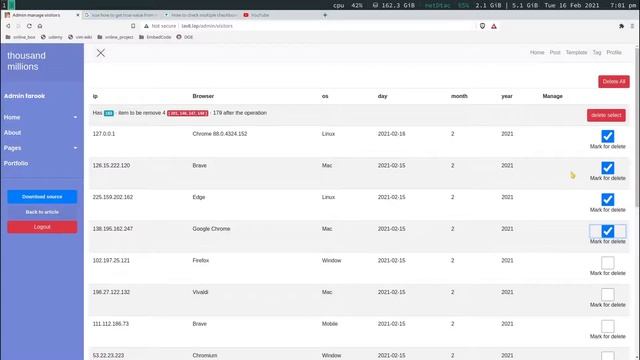Check Mark for delete for 111.112.186.73
The width and height of the screenshot is (640, 360).
coord(607,326)
